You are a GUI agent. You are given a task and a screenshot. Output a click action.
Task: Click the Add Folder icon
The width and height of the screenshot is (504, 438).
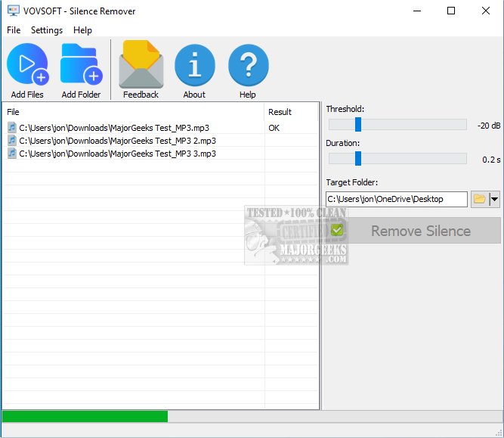pos(81,66)
